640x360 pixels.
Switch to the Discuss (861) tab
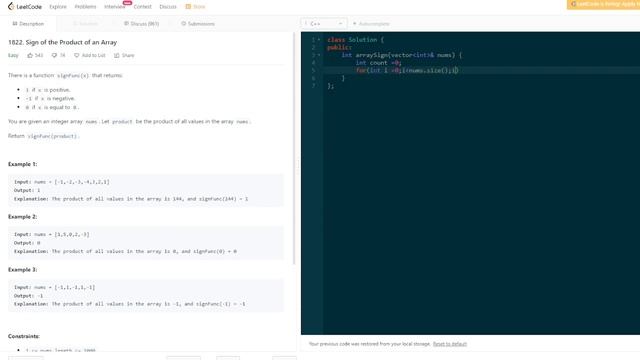141,24
